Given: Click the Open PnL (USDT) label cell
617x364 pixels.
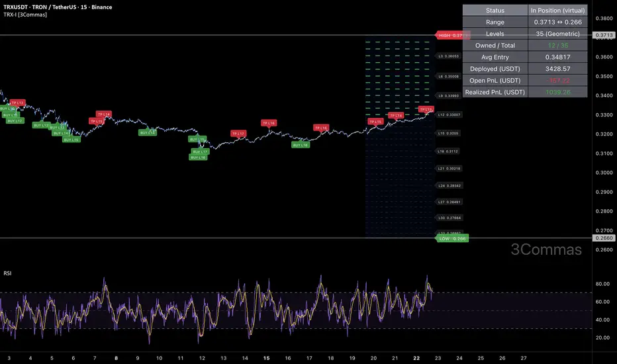Looking at the screenshot, I should [x=495, y=80].
